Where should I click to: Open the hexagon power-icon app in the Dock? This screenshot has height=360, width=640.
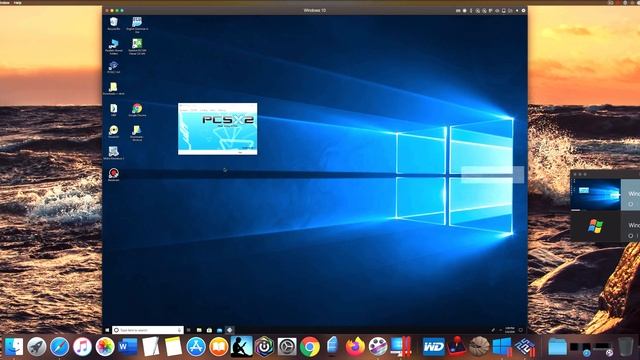[x=264, y=347]
